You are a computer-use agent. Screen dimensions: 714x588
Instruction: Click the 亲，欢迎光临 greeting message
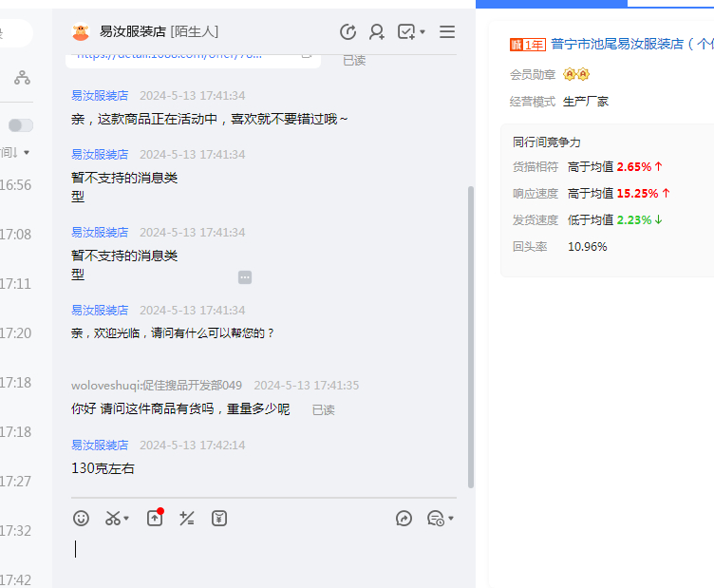(x=173, y=332)
